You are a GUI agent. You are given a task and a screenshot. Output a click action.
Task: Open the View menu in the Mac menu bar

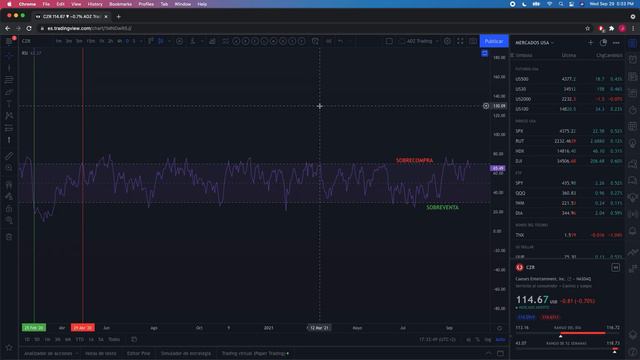pyautogui.click(x=76, y=4)
